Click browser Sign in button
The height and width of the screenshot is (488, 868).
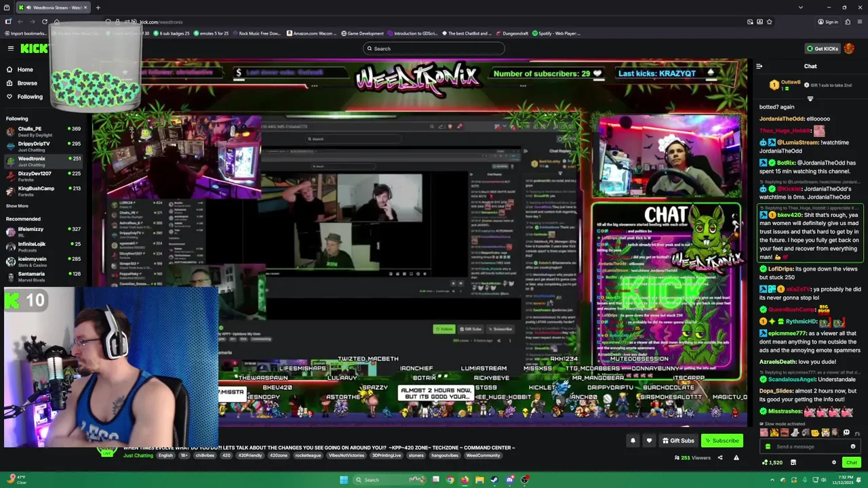[827, 22]
